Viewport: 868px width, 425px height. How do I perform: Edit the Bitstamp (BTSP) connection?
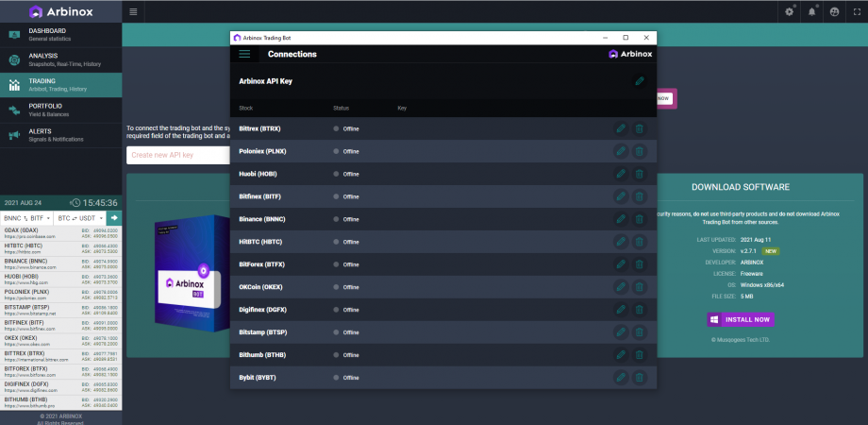pyautogui.click(x=621, y=332)
